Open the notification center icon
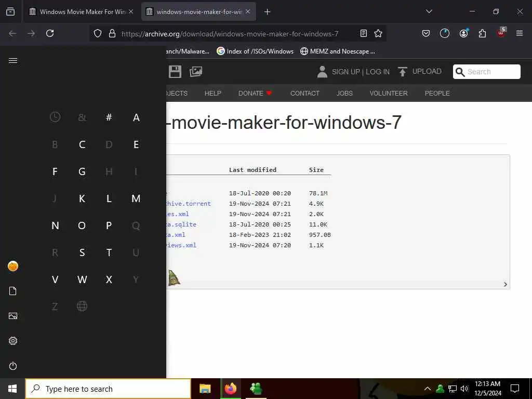The image size is (532, 399). 515,389
